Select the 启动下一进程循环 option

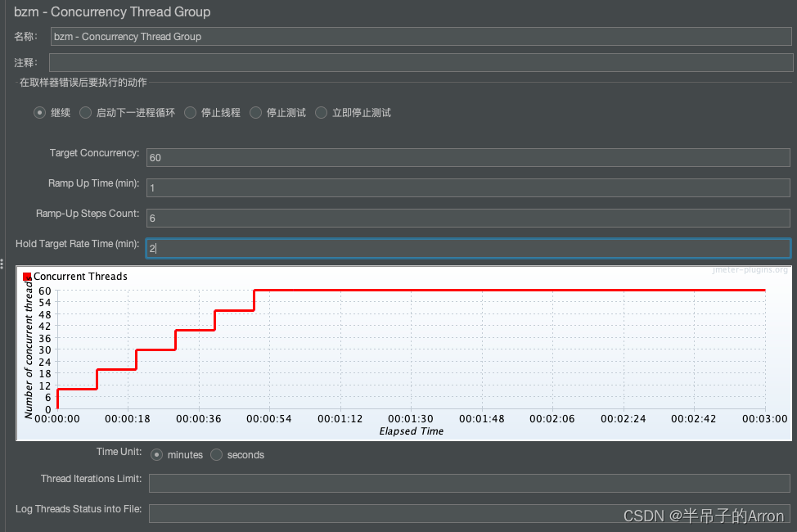click(x=85, y=112)
